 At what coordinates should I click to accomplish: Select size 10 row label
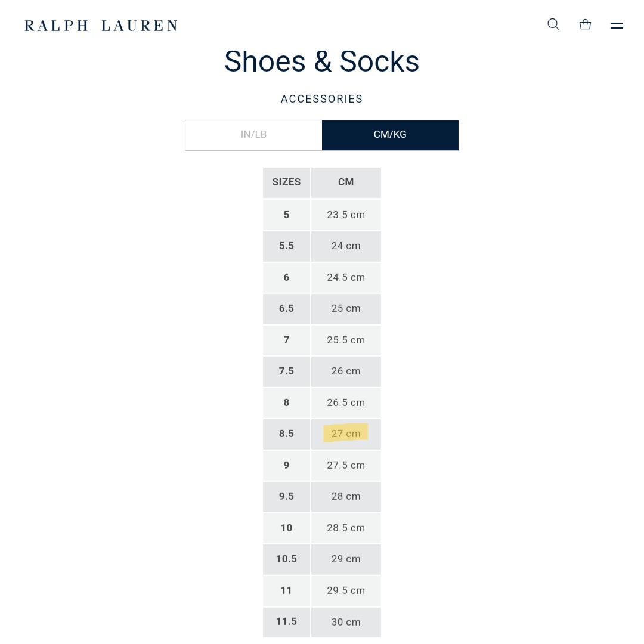(286, 528)
